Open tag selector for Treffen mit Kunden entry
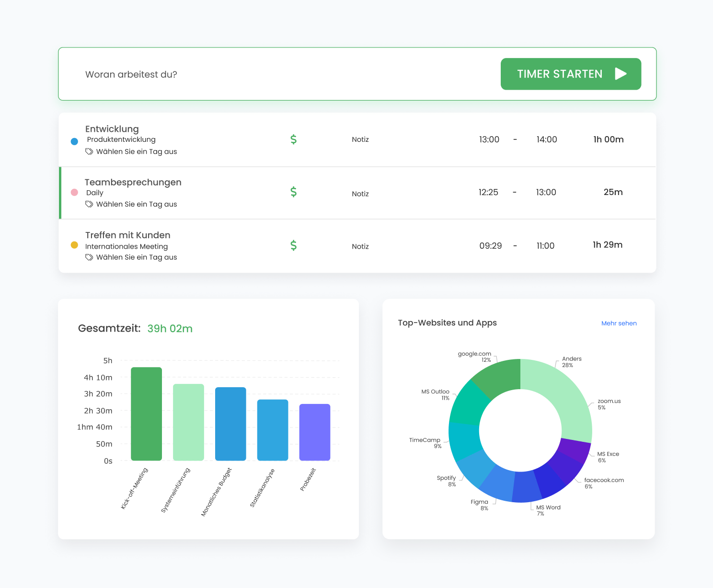This screenshot has height=588, width=713. pyautogui.click(x=136, y=257)
